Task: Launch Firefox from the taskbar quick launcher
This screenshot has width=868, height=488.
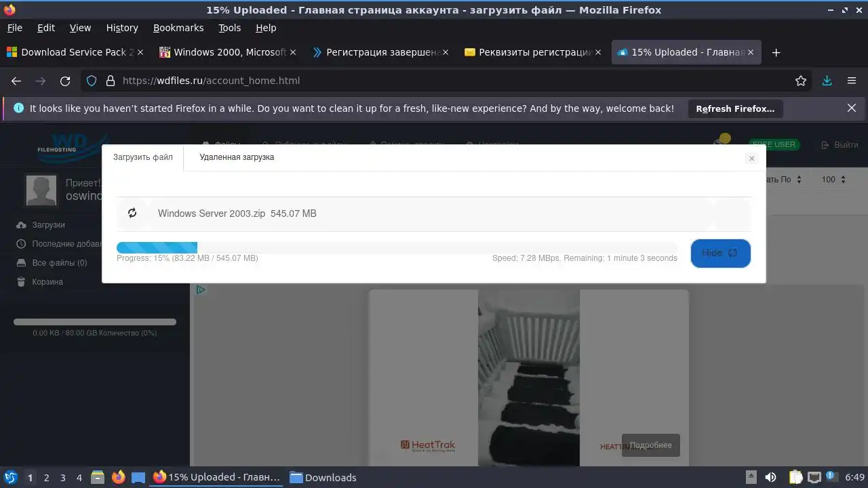Action: tap(119, 477)
